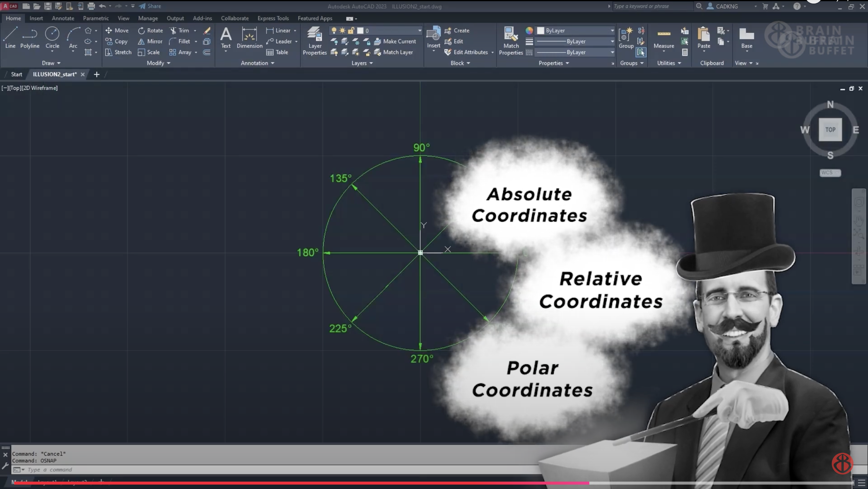868x489 pixels.
Task: Activate the Rotate tool
Action: pyautogui.click(x=150, y=30)
